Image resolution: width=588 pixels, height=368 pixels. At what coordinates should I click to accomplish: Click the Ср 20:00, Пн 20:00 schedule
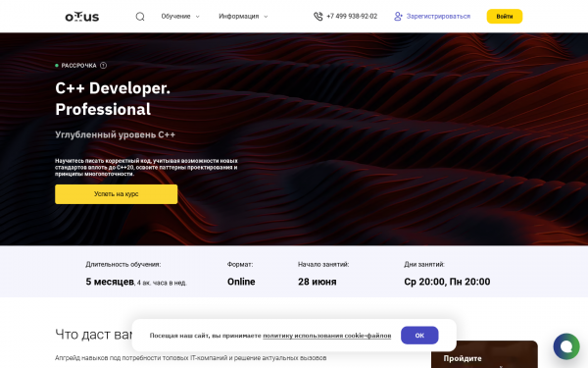click(447, 282)
